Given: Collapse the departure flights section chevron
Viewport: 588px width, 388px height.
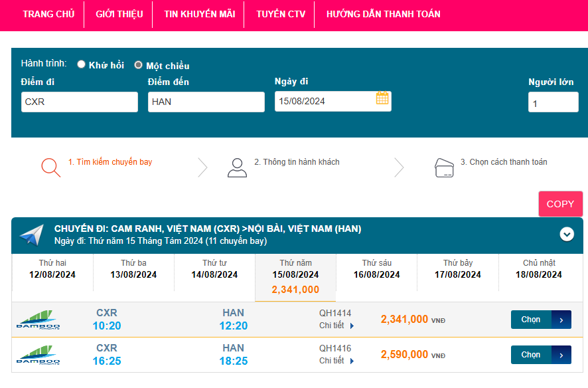Looking at the screenshot, I should 567,234.
